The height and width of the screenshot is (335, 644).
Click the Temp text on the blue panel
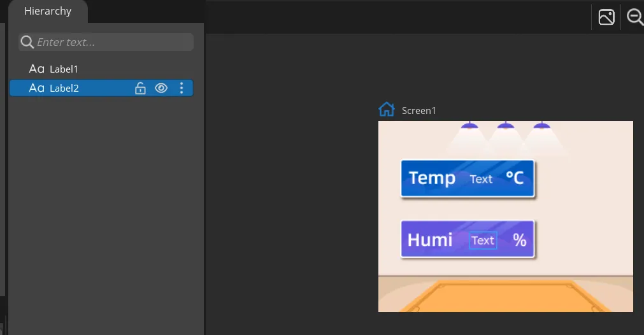432,178
